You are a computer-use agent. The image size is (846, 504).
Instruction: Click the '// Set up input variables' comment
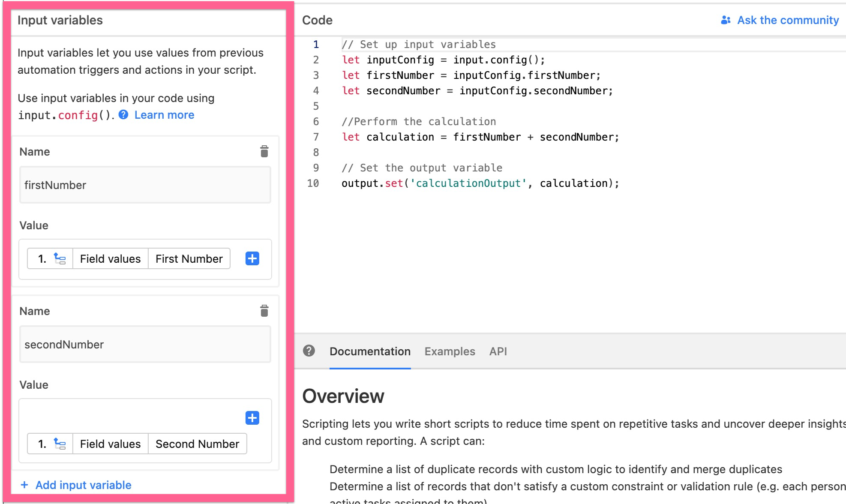click(x=419, y=45)
